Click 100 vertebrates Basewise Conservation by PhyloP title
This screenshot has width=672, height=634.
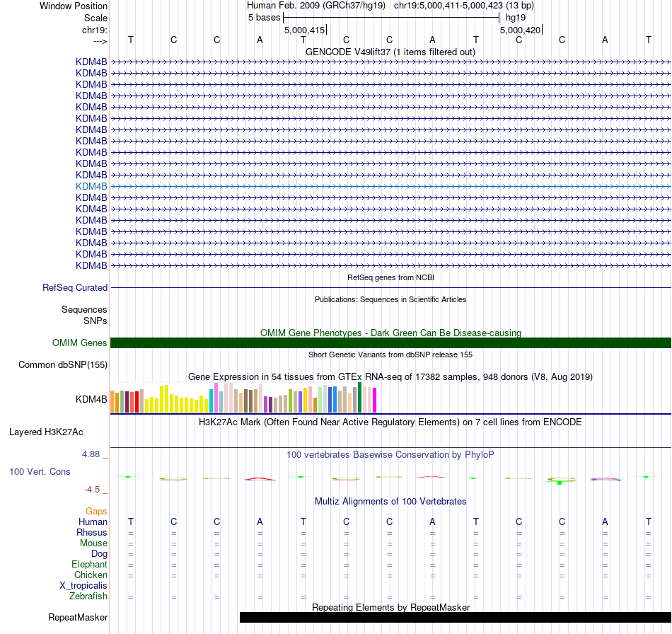(390, 455)
